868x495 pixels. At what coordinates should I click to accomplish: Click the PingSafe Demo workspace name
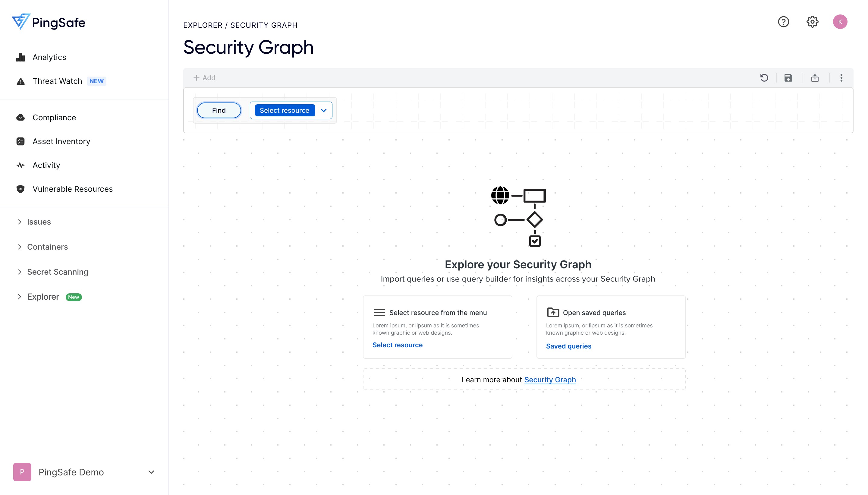[71, 472]
